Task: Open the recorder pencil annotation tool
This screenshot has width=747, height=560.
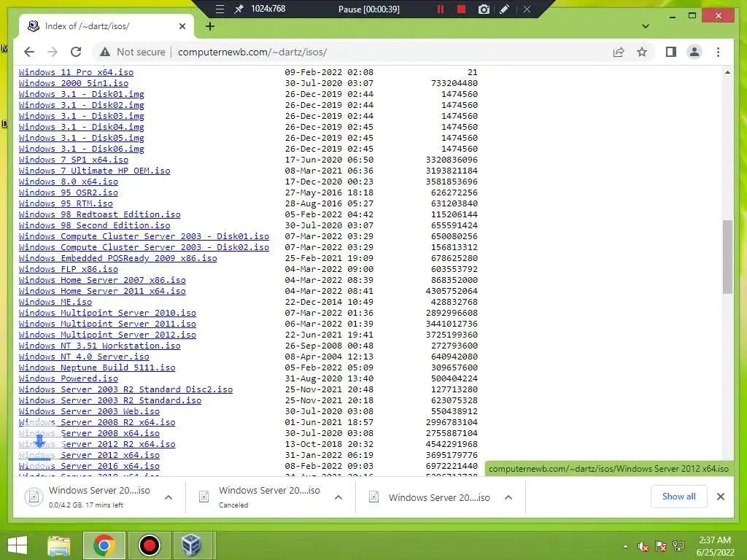Action: 505,9
